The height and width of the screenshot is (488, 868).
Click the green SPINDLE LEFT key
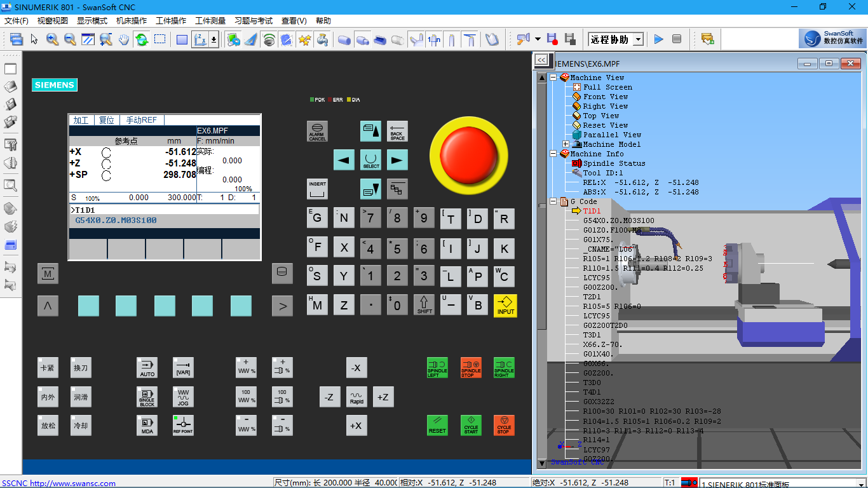coord(437,367)
